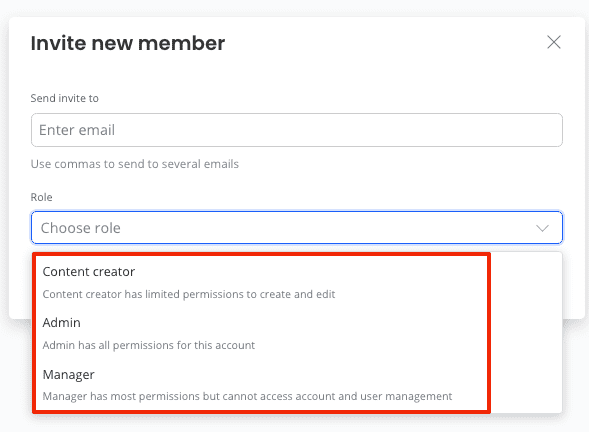Close the Invite new member dialog

(554, 42)
